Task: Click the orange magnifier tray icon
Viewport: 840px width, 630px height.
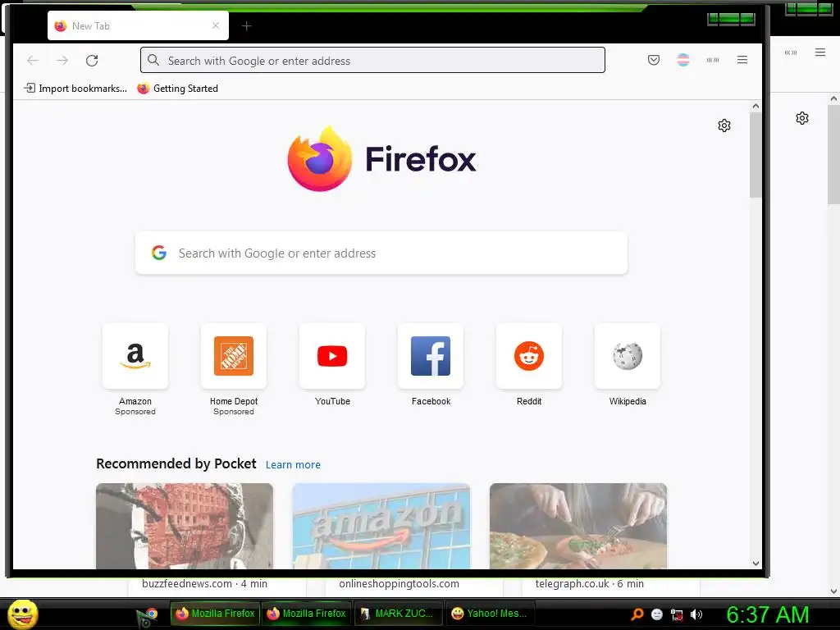Action: (x=637, y=614)
